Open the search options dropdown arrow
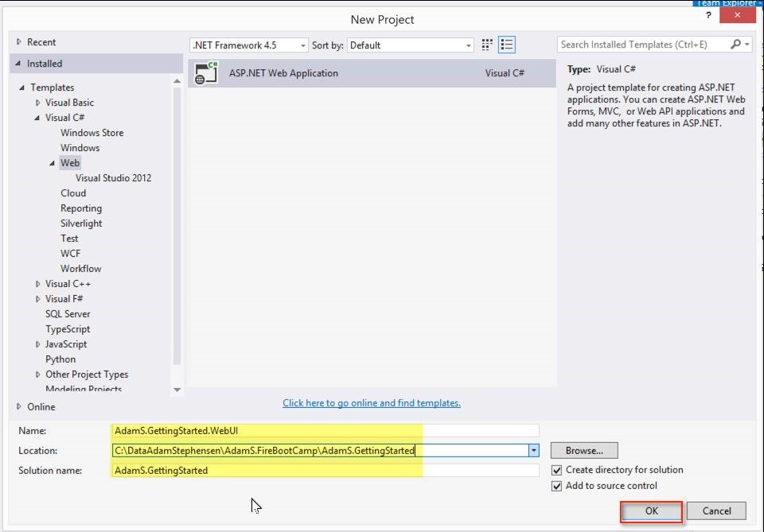Image resolution: width=764 pixels, height=532 pixels. coord(746,45)
